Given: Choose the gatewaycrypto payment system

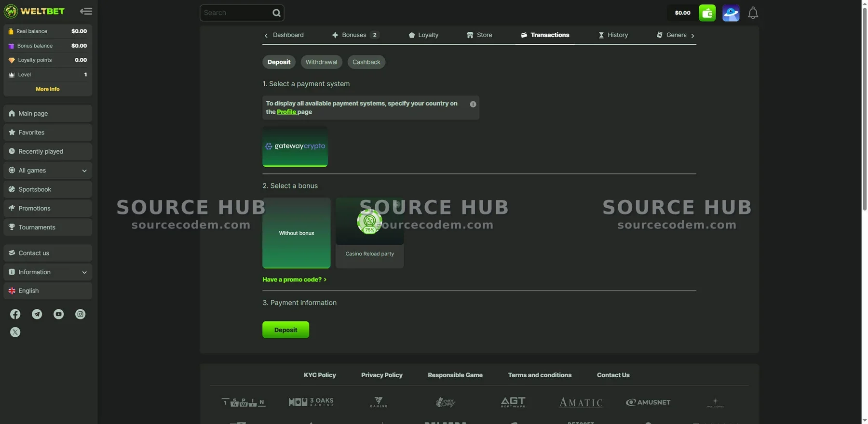Looking at the screenshot, I should (295, 146).
